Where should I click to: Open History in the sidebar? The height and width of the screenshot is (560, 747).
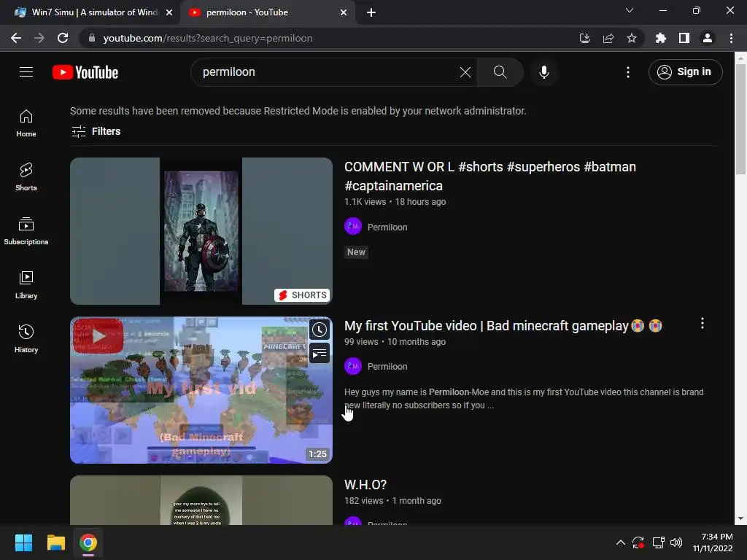tap(26, 338)
